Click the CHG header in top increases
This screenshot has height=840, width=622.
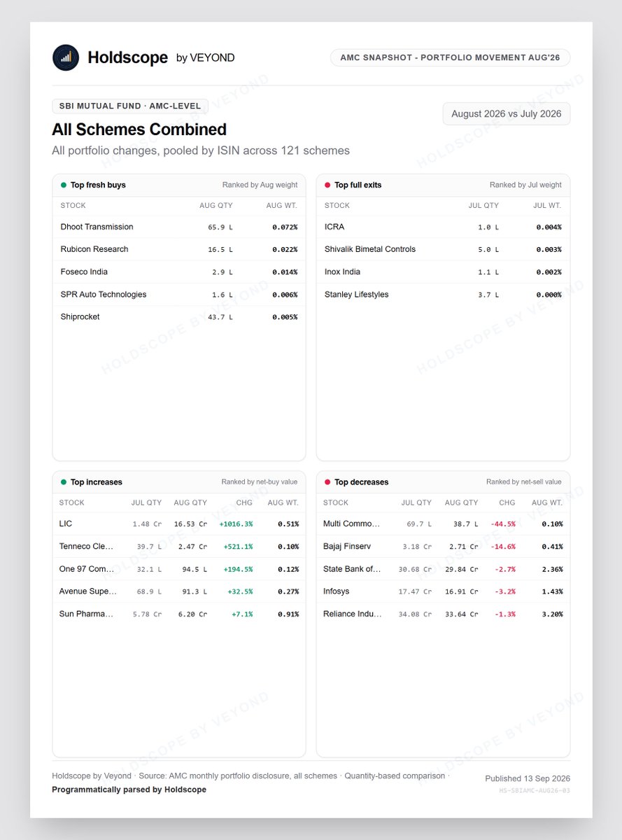(244, 503)
